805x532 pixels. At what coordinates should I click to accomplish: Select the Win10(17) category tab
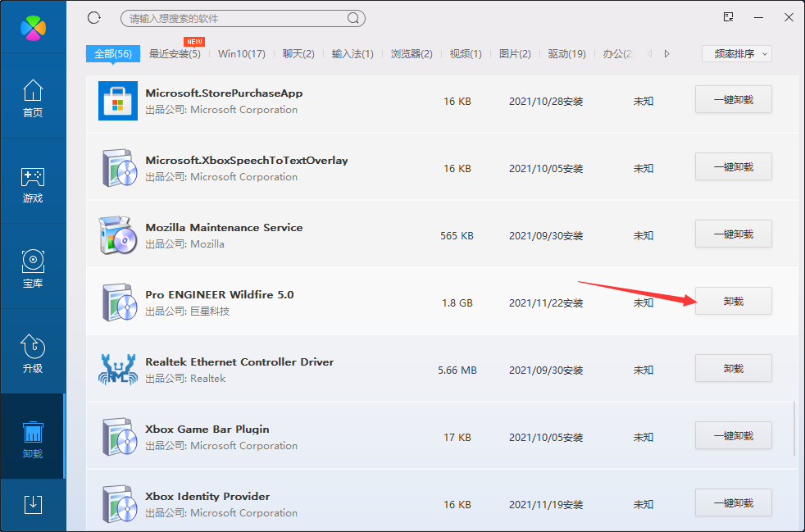coord(242,54)
